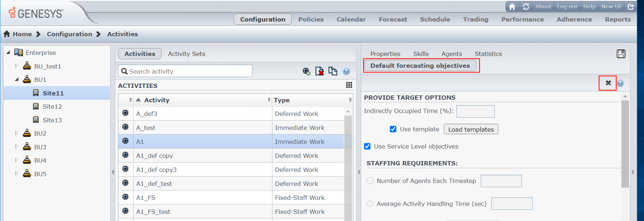The image size is (644, 221).
Task: Click the copy activity icon
Action: 333,71
